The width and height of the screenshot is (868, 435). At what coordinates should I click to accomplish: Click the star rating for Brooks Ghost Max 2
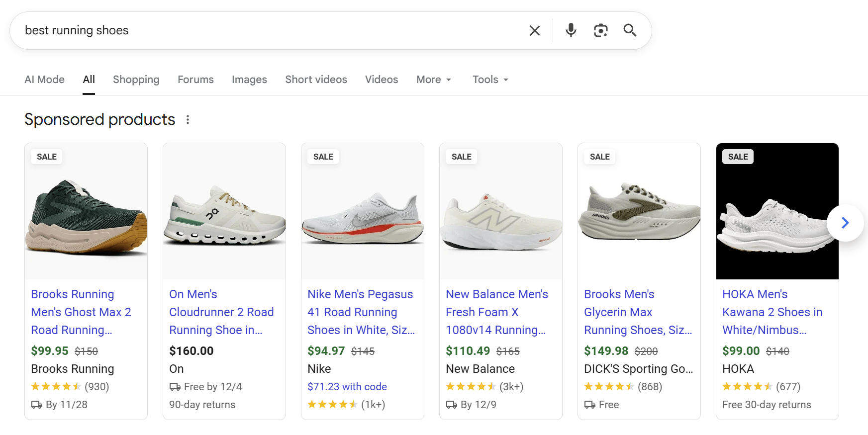pos(56,387)
